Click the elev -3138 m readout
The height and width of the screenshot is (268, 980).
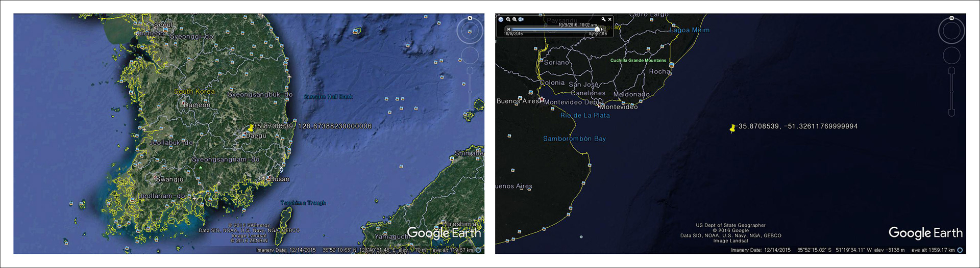[889, 250]
